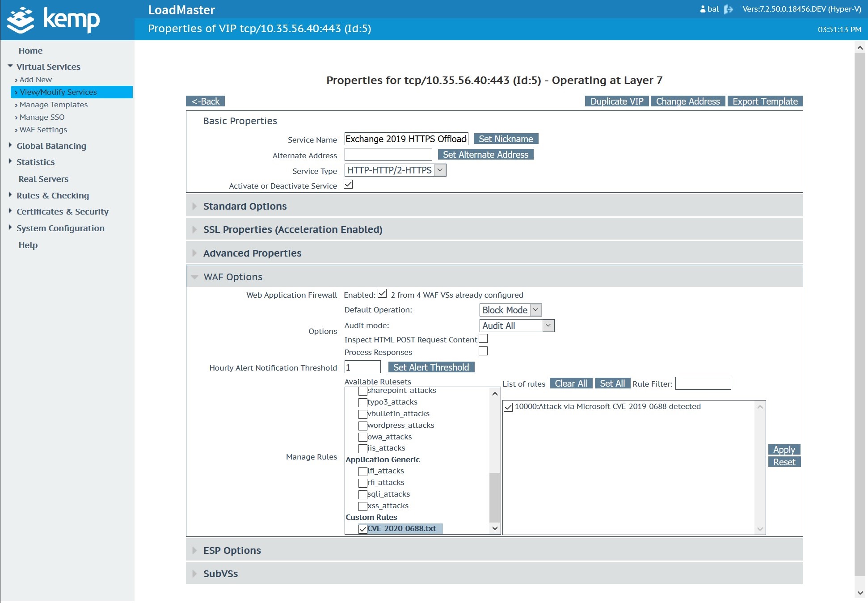The height and width of the screenshot is (603, 868).
Task: Click page scrollbar up arrow
Action: point(860,47)
